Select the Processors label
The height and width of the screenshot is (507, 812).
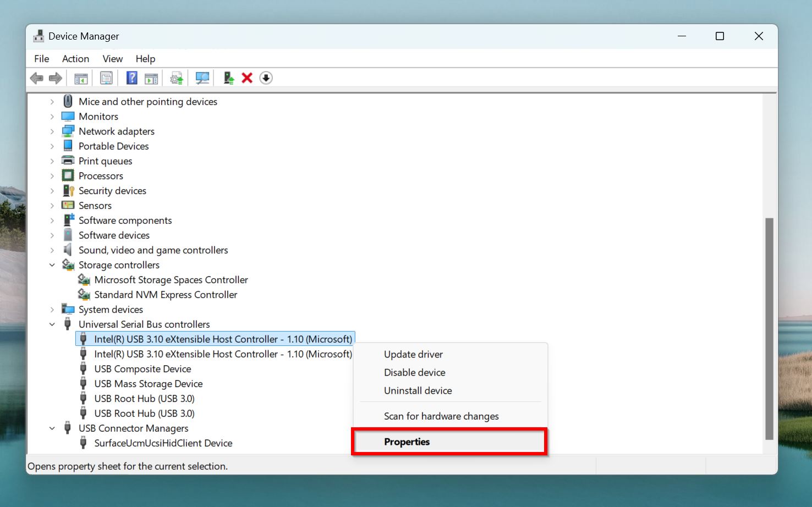101,176
